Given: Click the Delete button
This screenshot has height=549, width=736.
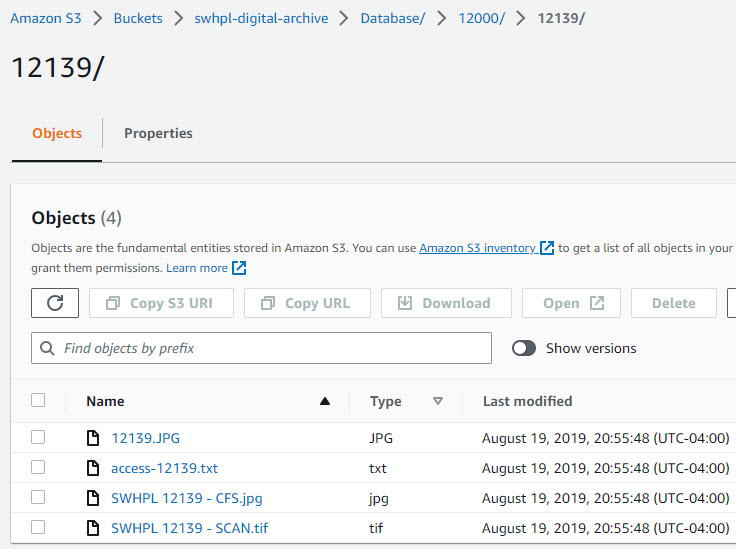Looking at the screenshot, I should (x=674, y=303).
